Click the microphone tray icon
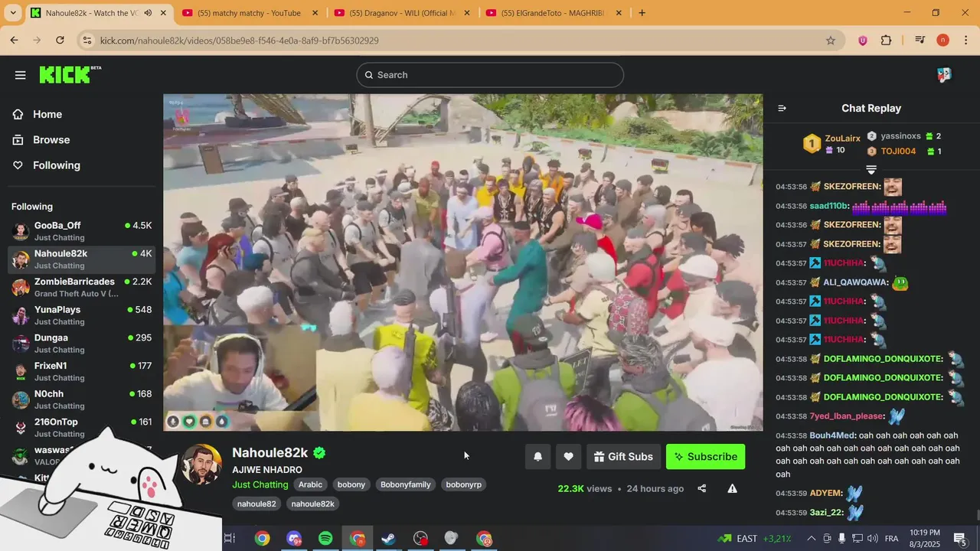This screenshot has width=980, height=551. click(842, 539)
